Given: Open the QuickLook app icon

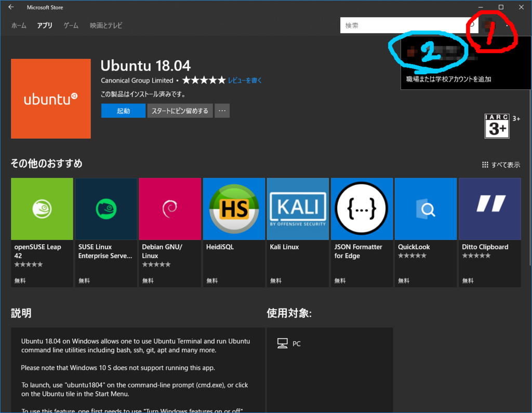Looking at the screenshot, I should 426,209.
